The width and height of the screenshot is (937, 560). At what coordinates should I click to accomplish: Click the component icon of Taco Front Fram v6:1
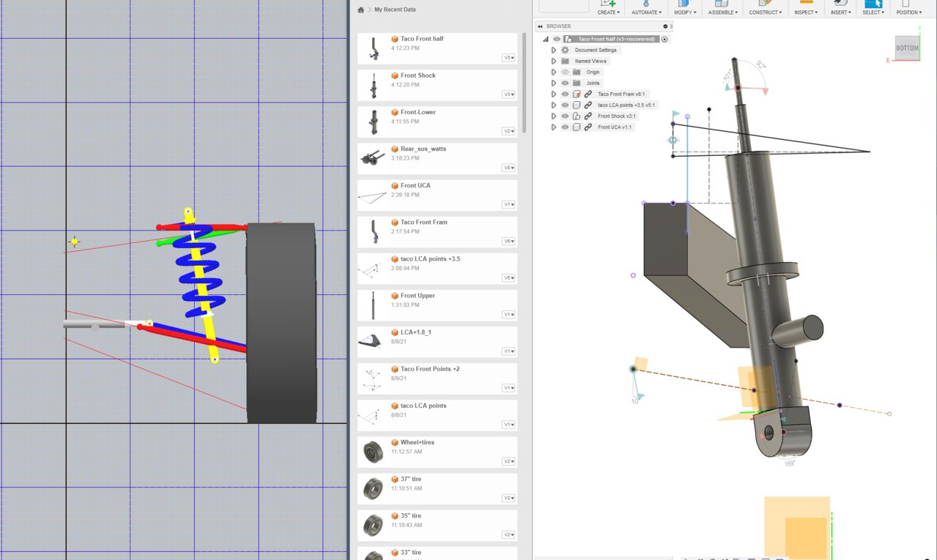point(577,94)
